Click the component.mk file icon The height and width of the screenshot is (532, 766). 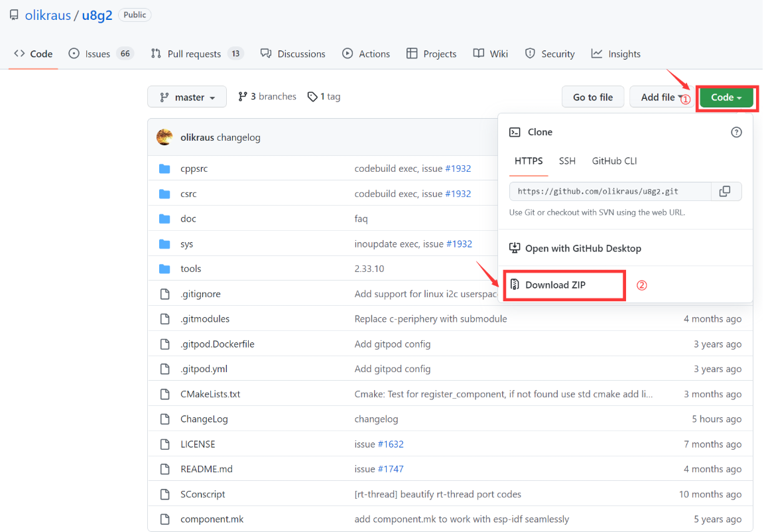pos(164,519)
